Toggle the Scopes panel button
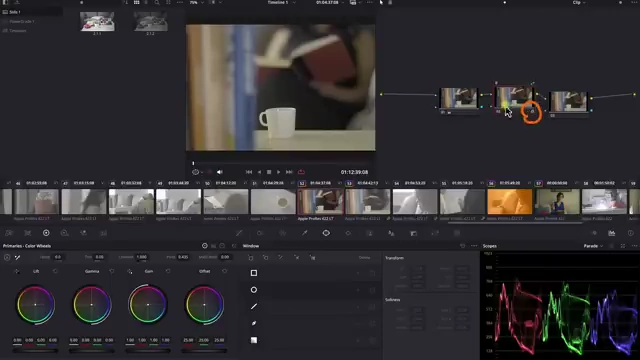 point(611,233)
